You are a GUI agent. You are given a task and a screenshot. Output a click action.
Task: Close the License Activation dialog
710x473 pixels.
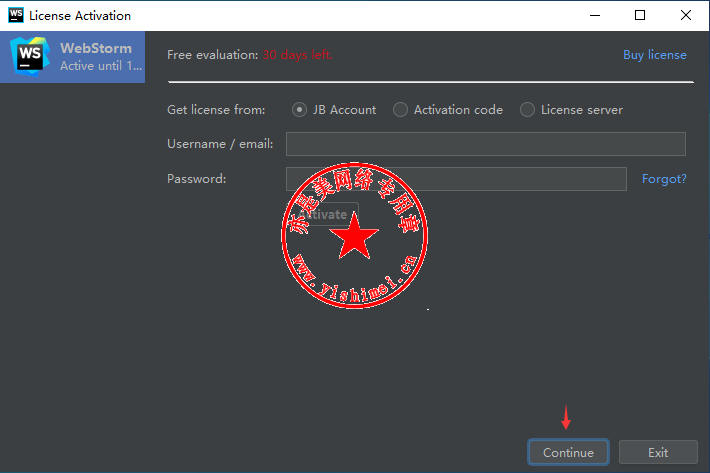tap(686, 15)
